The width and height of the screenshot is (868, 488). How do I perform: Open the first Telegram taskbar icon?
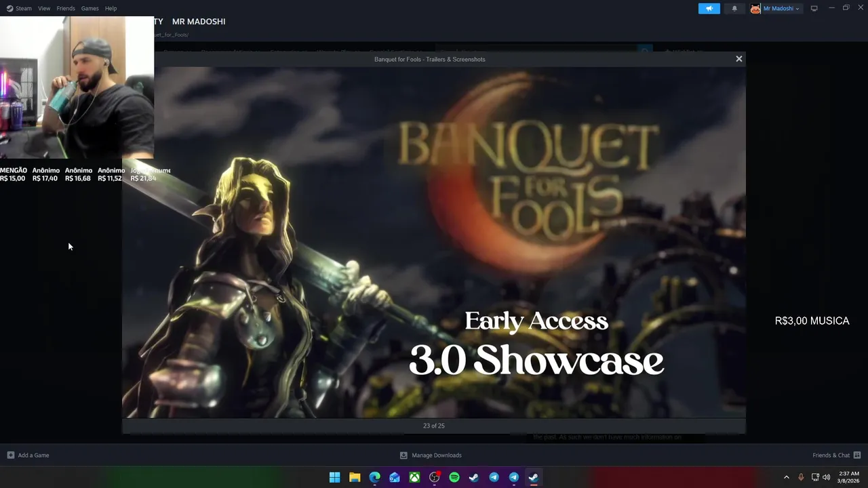[494, 477]
